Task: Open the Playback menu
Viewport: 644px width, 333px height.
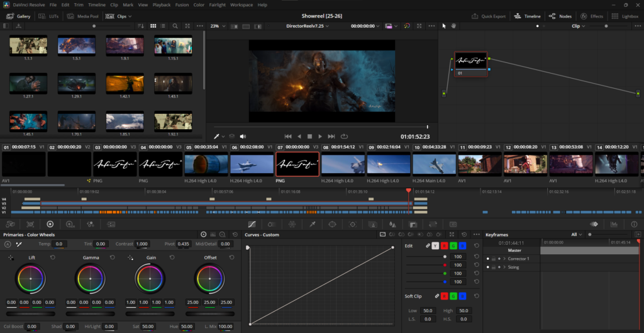Action: 161,4
